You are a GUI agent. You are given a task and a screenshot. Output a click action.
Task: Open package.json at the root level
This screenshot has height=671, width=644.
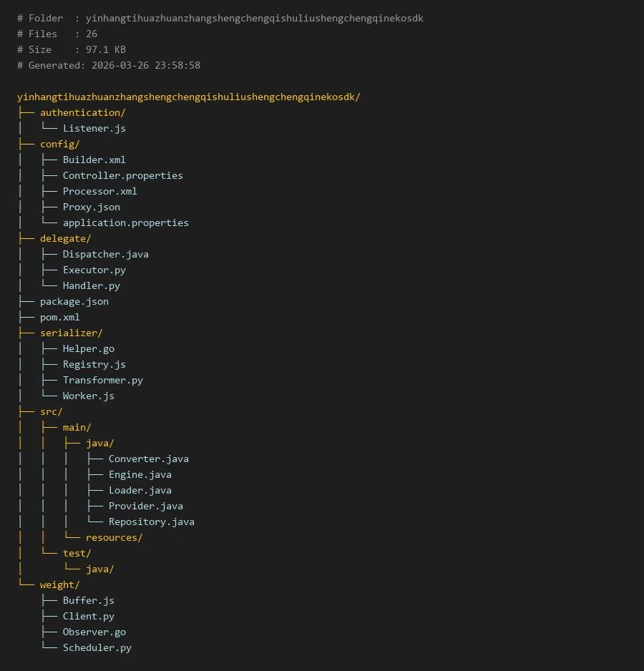click(x=74, y=301)
